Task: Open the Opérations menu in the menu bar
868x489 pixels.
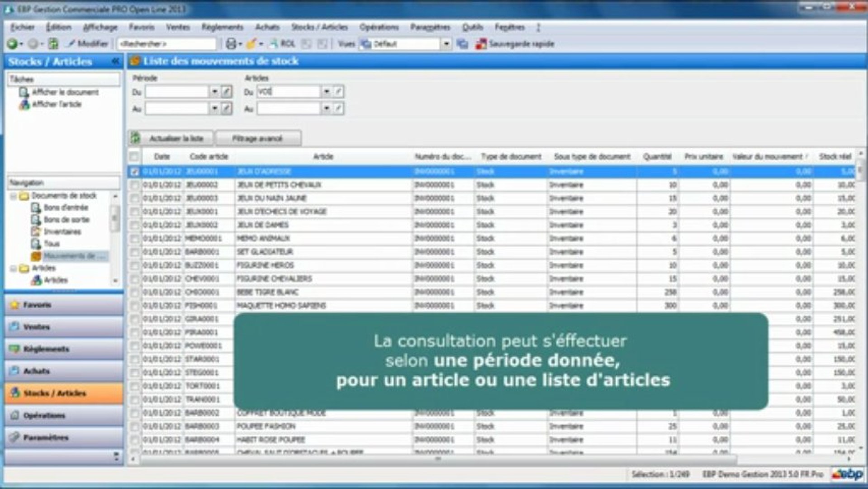Action: pyautogui.click(x=379, y=27)
